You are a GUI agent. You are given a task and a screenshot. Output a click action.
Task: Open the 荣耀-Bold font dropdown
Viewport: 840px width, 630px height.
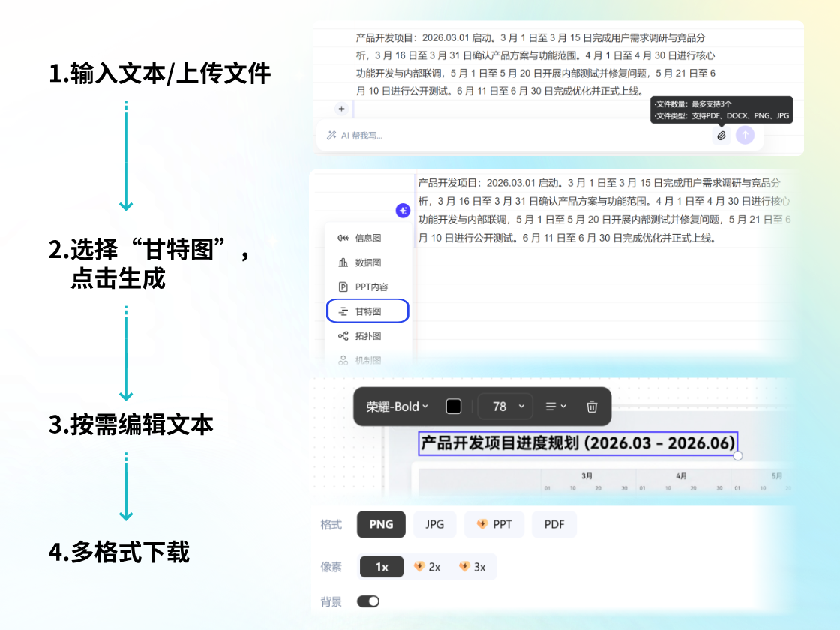coord(392,406)
